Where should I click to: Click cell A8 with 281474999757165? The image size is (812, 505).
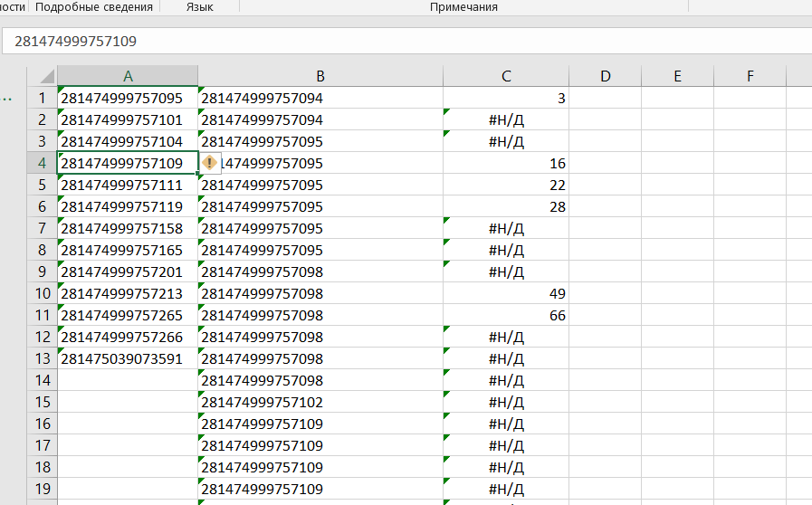click(128, 250)
